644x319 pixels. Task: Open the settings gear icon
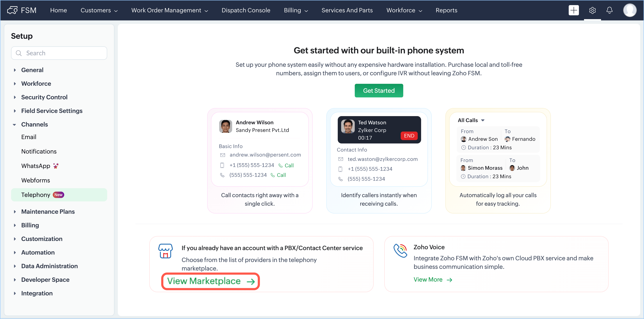pyautogui.click(x=592, y=10)
